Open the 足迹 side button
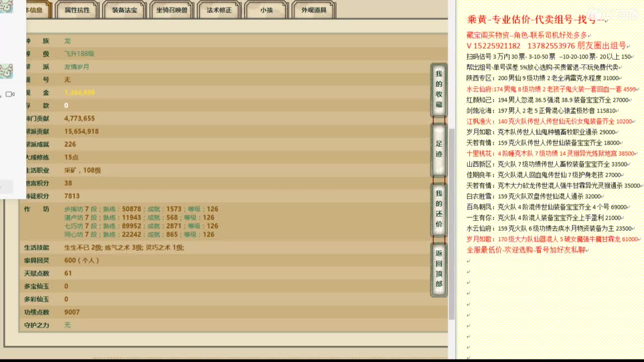Image resolution: width=644 pixels, height=362 pixels. pos(439,149)
